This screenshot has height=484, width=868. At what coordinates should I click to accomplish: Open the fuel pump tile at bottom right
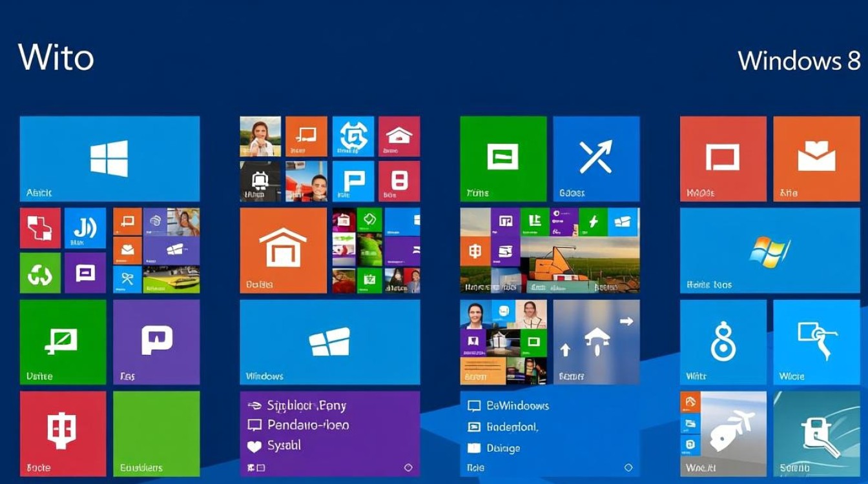(818, 432)
